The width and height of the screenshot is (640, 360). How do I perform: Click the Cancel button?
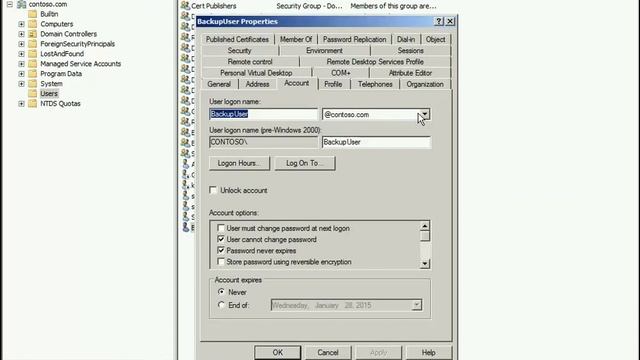(328, 353)
